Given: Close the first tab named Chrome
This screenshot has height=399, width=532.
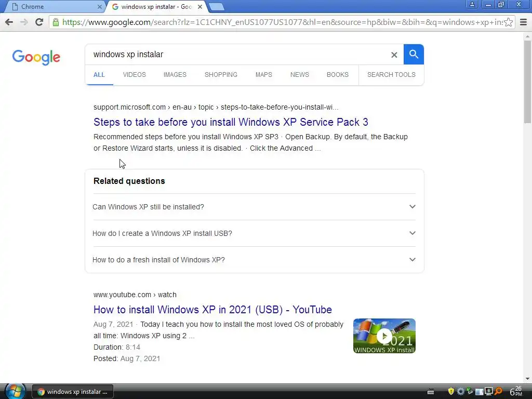Looking at the screenshot, I should 99,7.
